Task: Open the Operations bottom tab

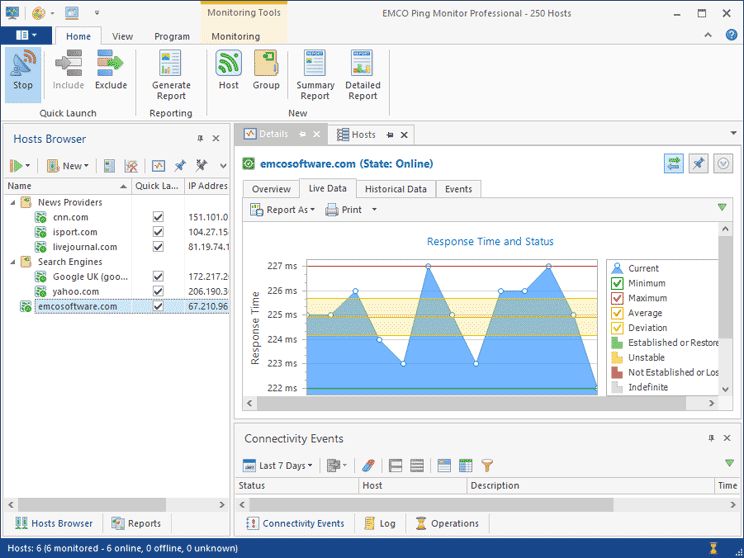Action: [x=447, y=523]
